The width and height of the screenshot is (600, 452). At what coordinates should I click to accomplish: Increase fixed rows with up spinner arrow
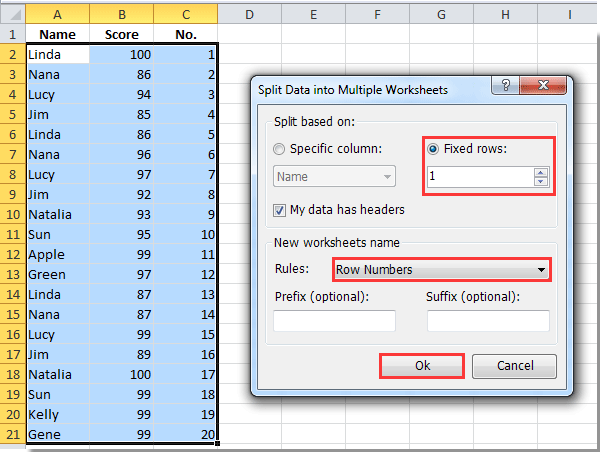point(541,171)
